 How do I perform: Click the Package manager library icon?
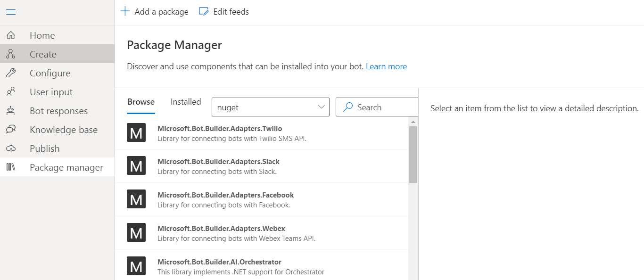(11, 167)
